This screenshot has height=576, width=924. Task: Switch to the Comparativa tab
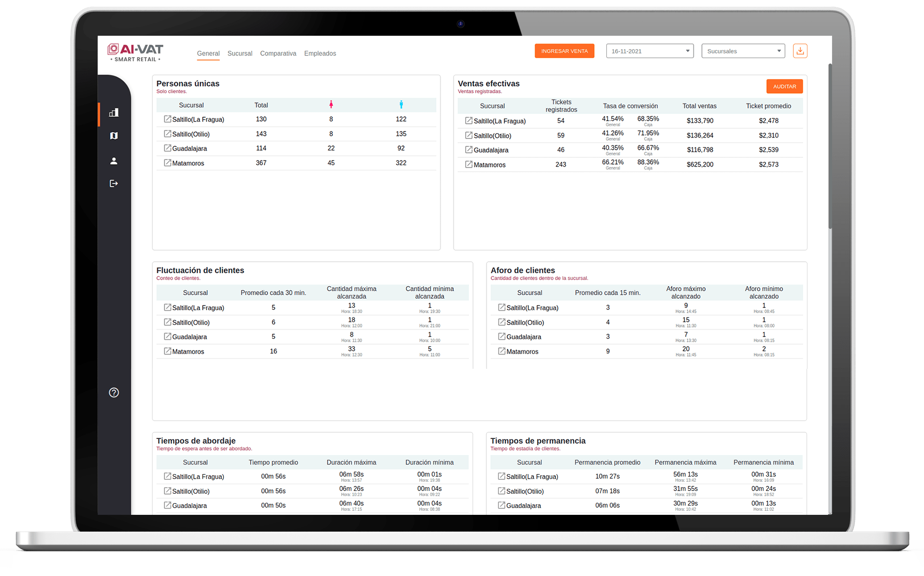pos(278,54)
